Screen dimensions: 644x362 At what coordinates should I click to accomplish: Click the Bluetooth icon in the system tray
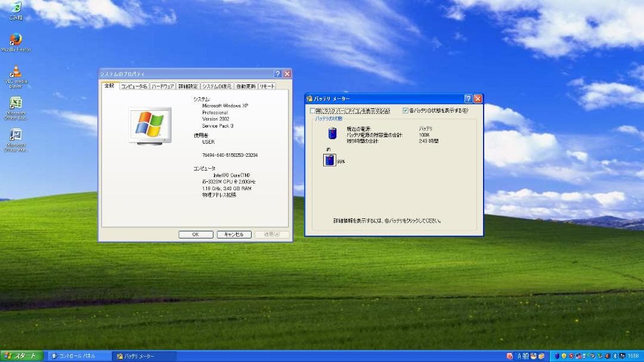pos(614,356)
